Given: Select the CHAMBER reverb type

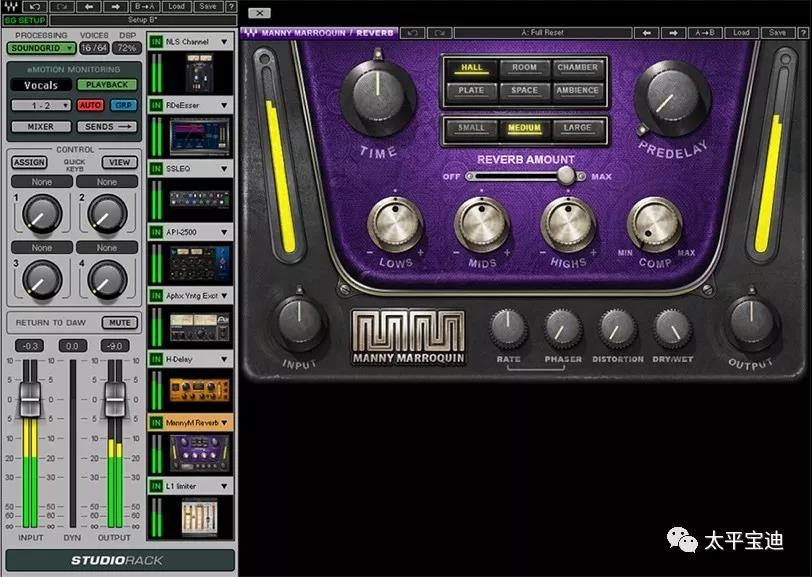Looking at the screenshot, I should click(578, 68).
